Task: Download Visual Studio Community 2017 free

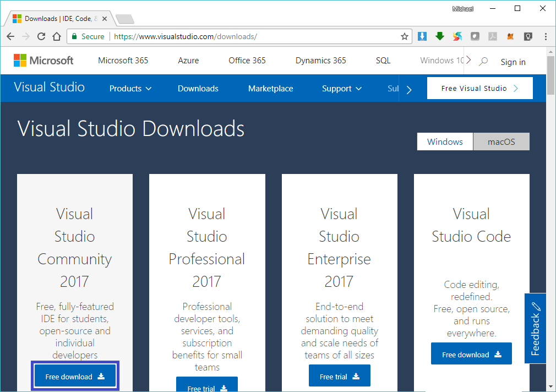Action: pyautogui.click(x=75, y=377)
